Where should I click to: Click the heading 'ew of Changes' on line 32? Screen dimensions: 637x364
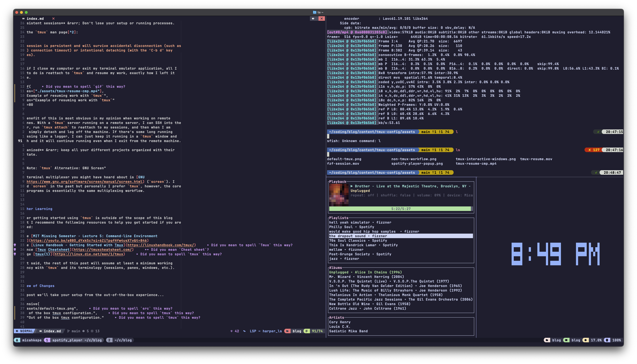pos(41,286)
